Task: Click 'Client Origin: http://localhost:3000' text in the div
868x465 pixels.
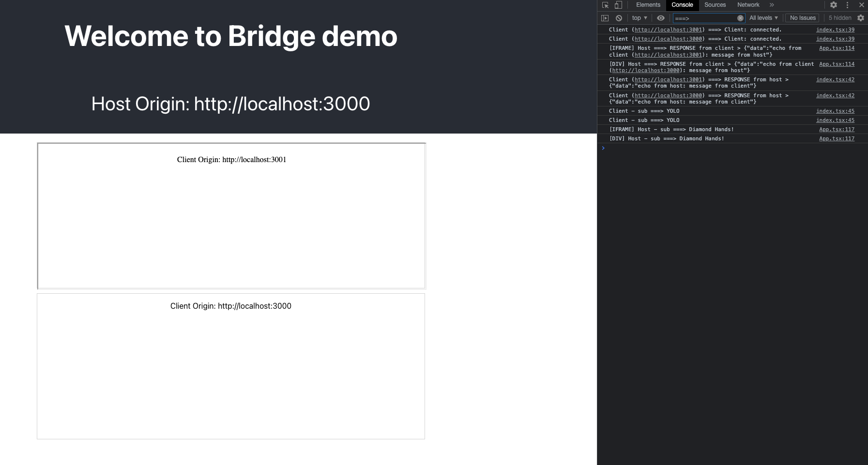Action: tap(231, 306)
